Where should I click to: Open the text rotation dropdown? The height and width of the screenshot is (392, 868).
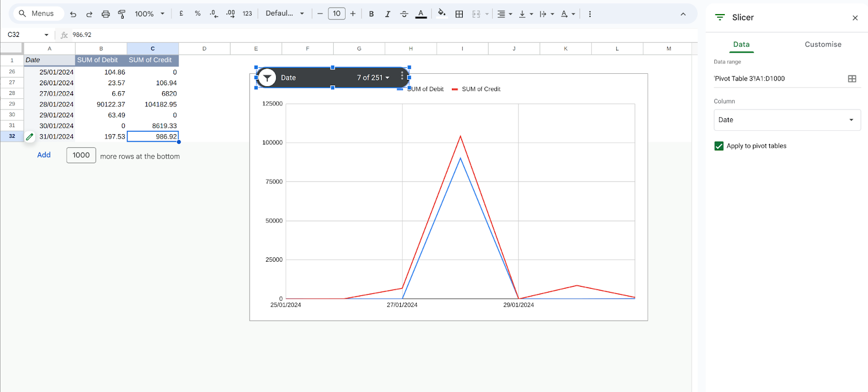[x=567, y=14]
